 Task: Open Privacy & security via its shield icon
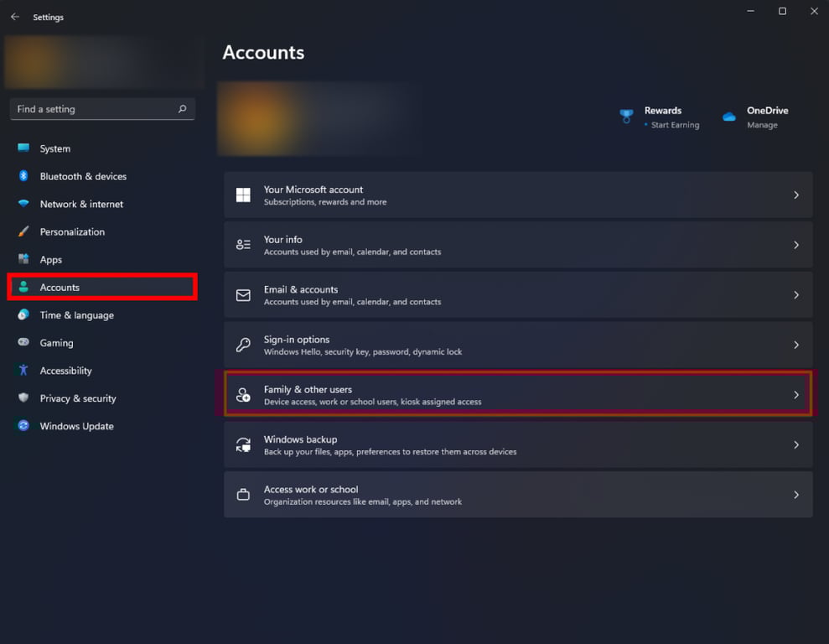point(23,398)
